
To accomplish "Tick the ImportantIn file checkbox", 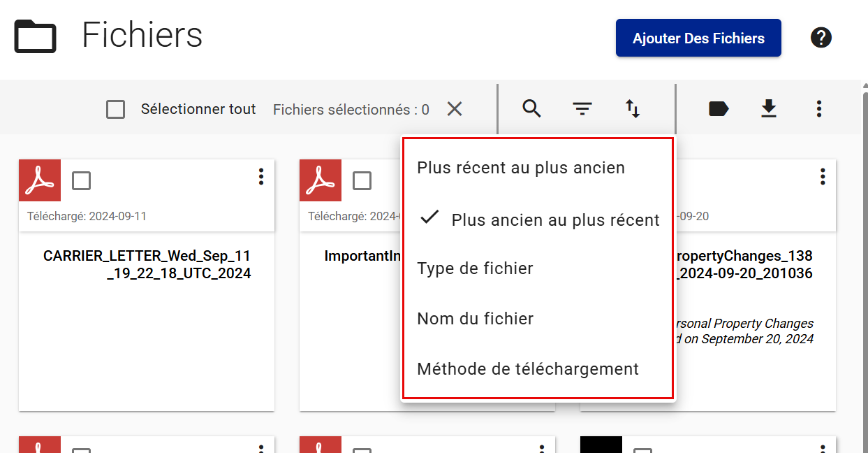I will 362,181.
